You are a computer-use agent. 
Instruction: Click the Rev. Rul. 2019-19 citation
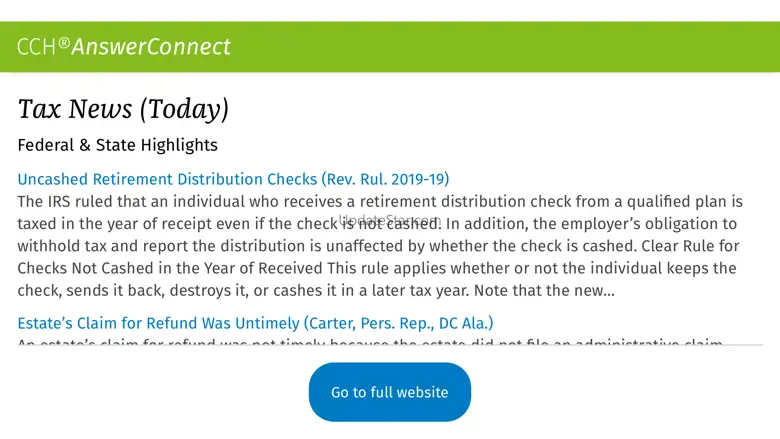[386, 180]
